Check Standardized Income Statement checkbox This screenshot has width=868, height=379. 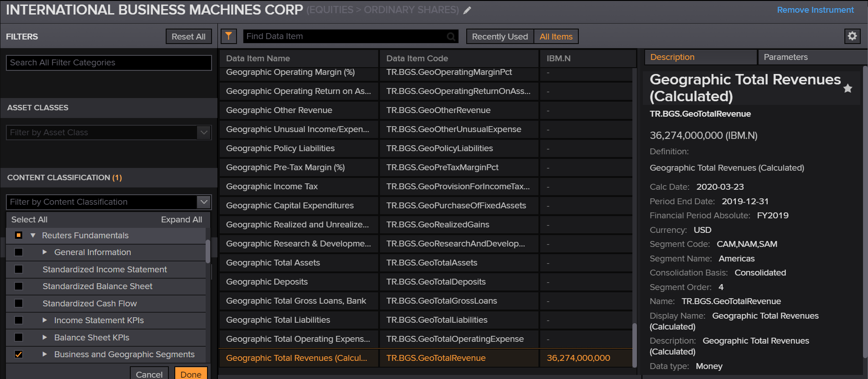pyautogui.click(x=19, y=269)
